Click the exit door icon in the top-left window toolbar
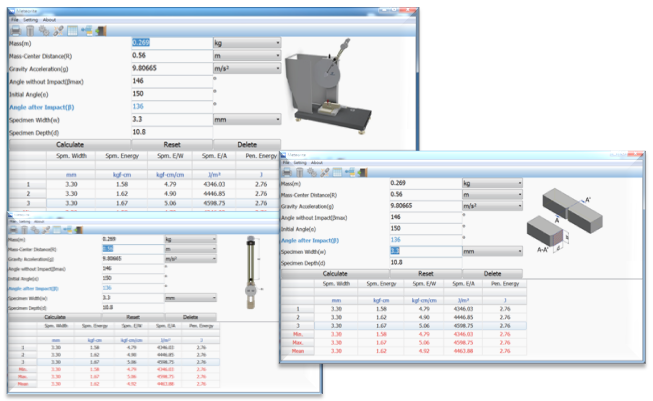 point(100,31)
